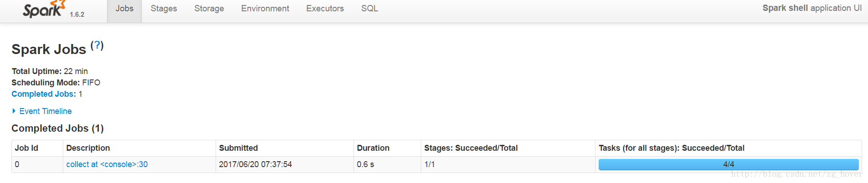Sort by the Description column header
868x183 pixels.
coord(88,148)
